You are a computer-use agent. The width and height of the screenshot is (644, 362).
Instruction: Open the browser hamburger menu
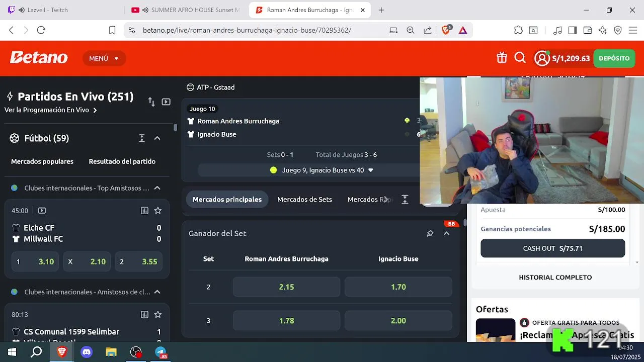click(x=632, y=30)
